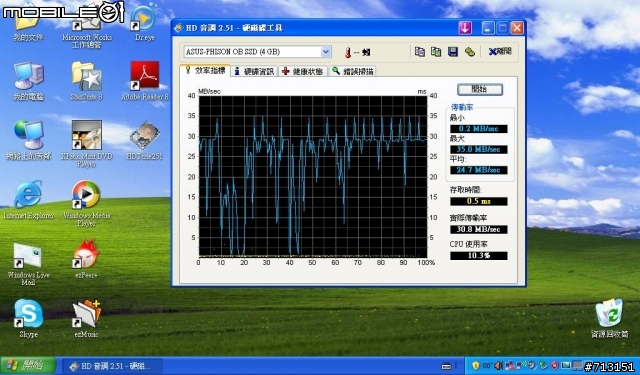640x375 pixels.
Task: Click the burst rate value 30.8 MB/sec
Action: (479, 229)
